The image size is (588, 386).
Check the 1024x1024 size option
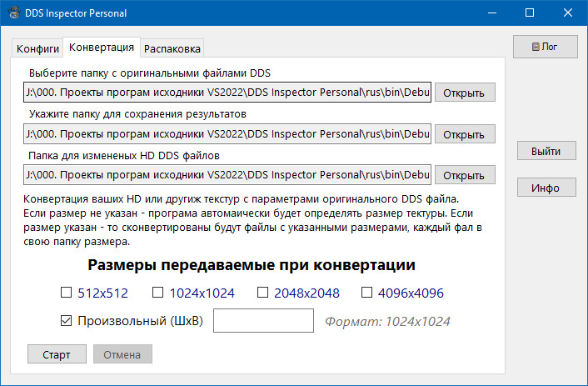[157, 293]
